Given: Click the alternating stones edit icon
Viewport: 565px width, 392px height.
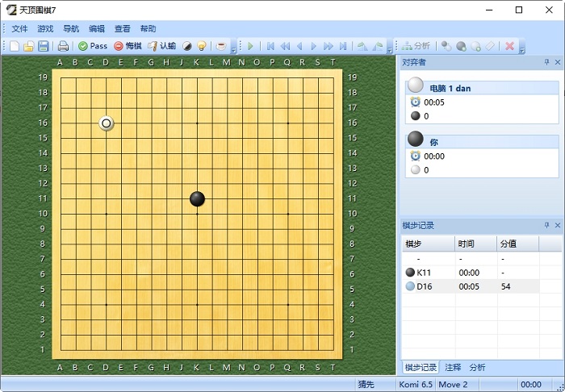Looking at the screenshot, I should (446, 46).
